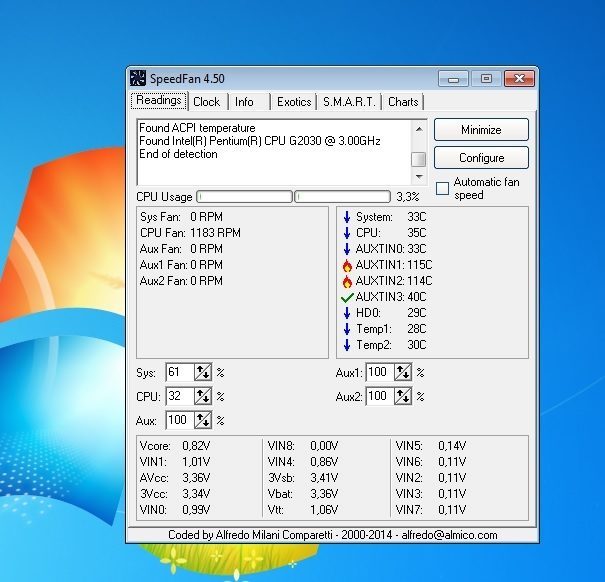Click the flame icon beside AUXTIN2
Viewport: 605px width, 582px height.
347,281
